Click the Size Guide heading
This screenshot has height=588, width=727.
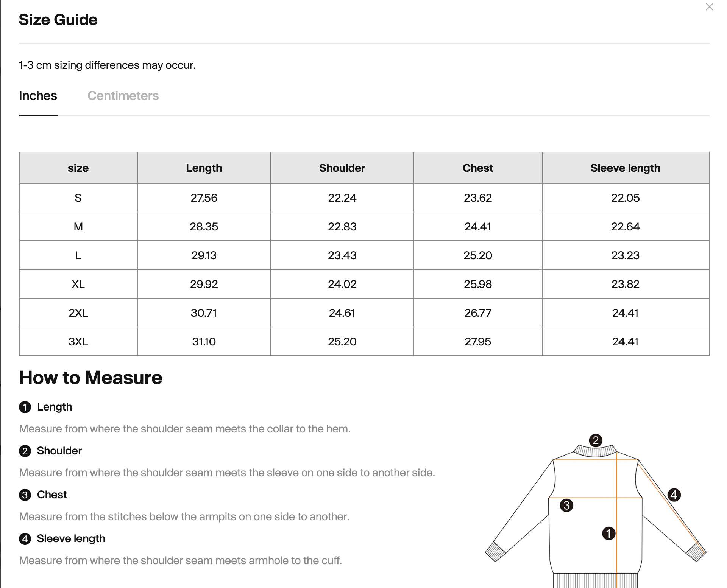(58, 20)
